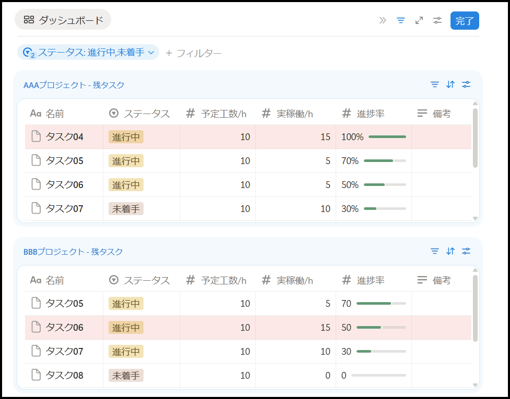Image resolution: width=510 pixels, height=399 pixels.
Task: Click the 備考 cell of タスク05 in AAA
Action: [441, 161]
